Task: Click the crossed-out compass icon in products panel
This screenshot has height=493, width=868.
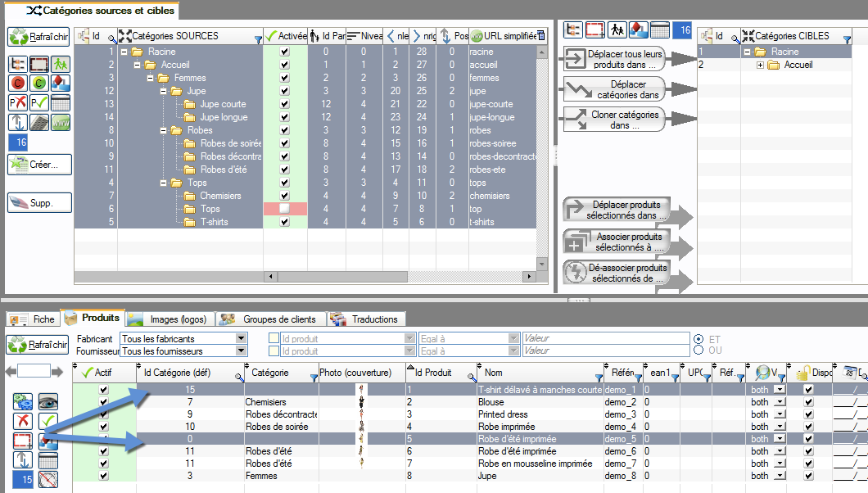Action: (48, 480)
